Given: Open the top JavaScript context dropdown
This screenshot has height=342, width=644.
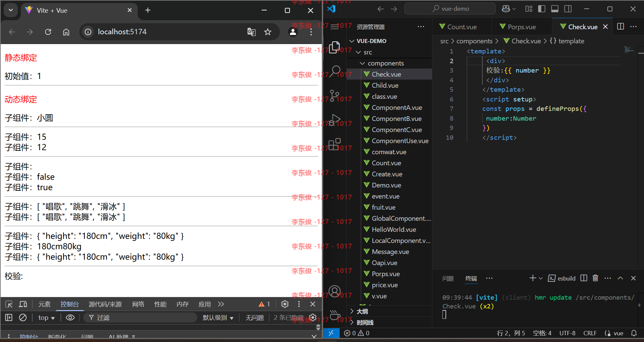Looking at the screenshot, I should pyautogui.click(x=46, y=317).
